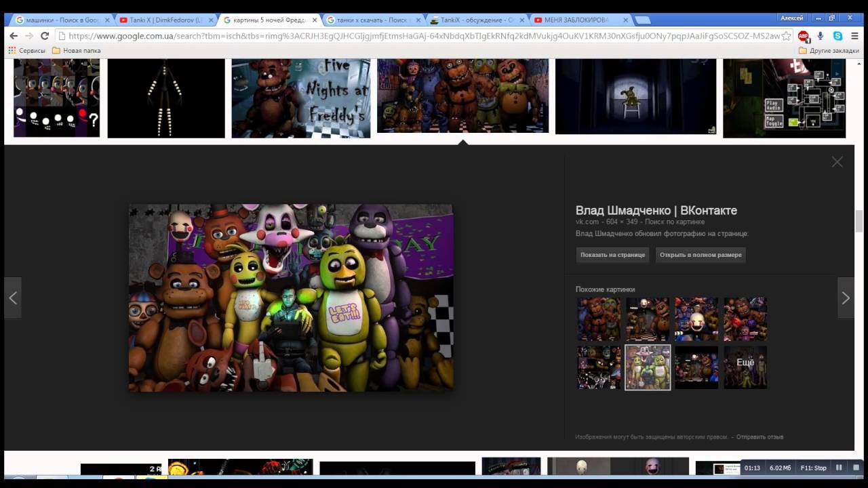The width and height of the screenshot is (868, 488).
Task: Open the large FNAF group preview image
Action: point(291,298)
